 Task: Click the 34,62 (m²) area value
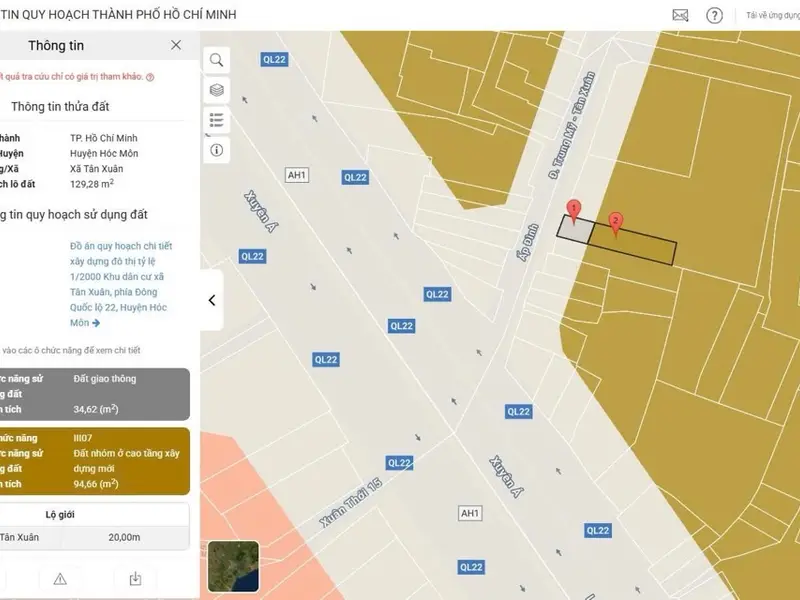(96, 409)
